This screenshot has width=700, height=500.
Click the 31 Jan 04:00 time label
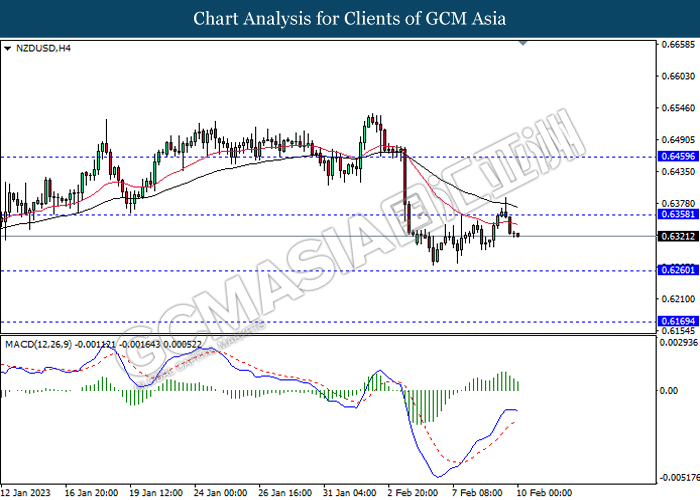350,493
